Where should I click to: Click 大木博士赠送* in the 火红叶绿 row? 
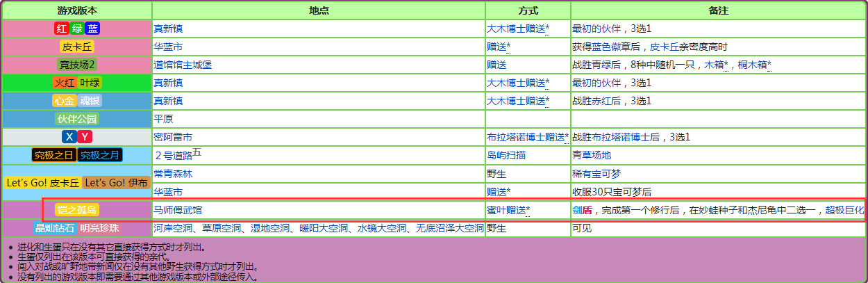pyautogui.click(x=518, y=83)
